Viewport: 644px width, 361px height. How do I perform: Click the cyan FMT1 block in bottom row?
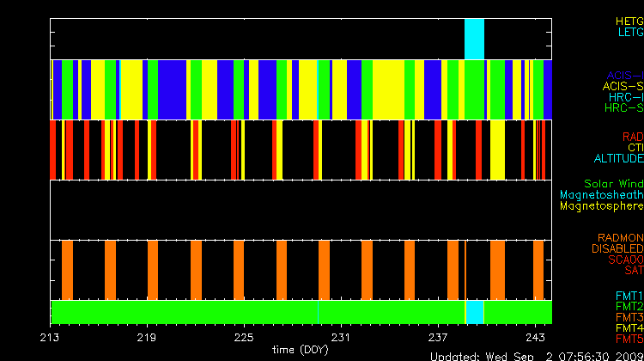tap(475, 311)
